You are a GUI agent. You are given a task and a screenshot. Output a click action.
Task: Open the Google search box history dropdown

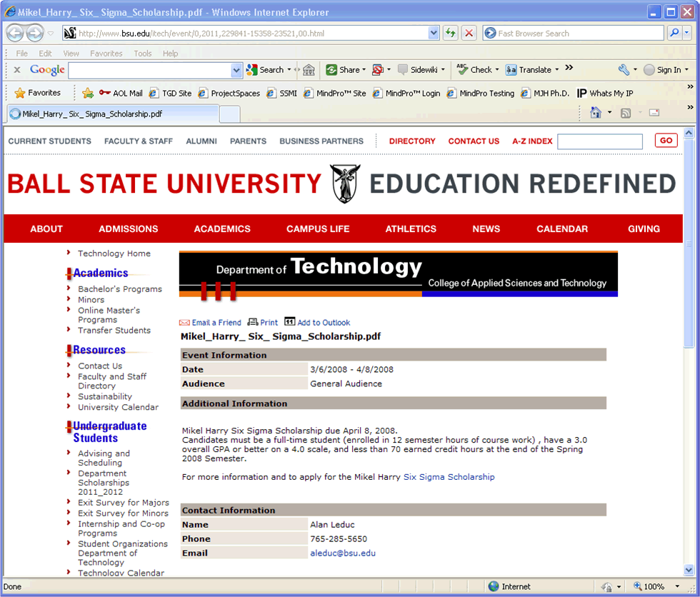pos(237,70)
